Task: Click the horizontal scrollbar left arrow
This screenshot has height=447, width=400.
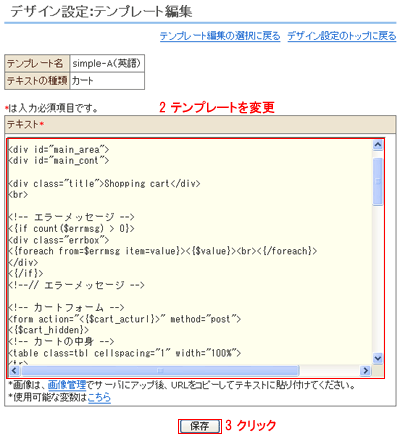Action: tap(14, 370)
